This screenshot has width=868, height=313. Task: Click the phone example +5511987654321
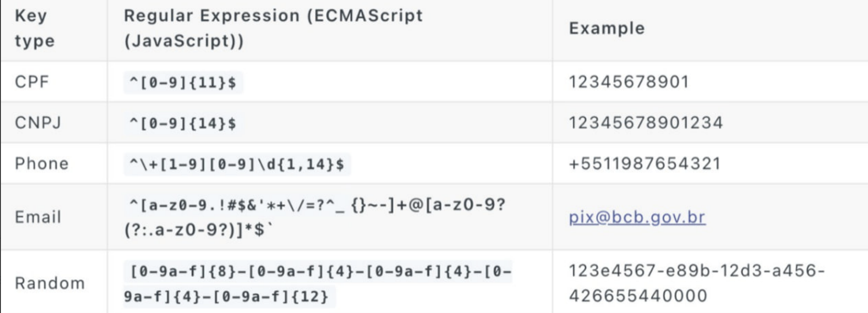(644, 164)
